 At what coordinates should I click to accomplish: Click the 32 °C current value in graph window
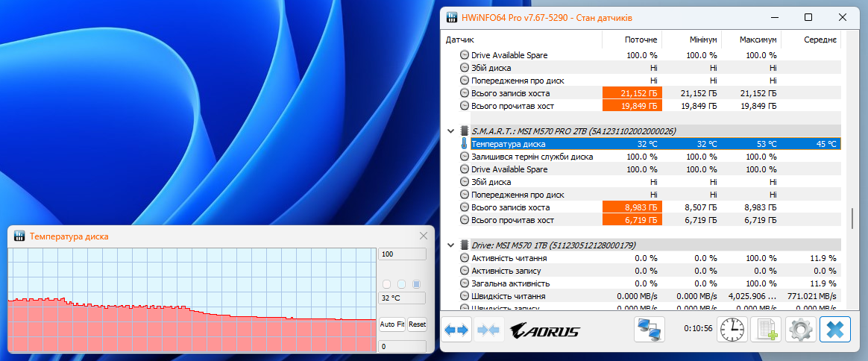[402, 298]
